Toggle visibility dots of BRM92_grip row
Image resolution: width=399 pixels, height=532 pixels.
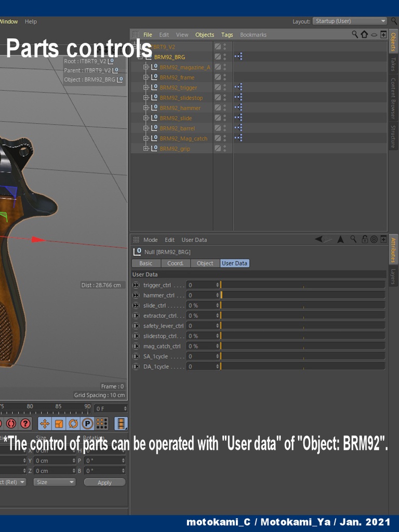[x=224, y=148]
